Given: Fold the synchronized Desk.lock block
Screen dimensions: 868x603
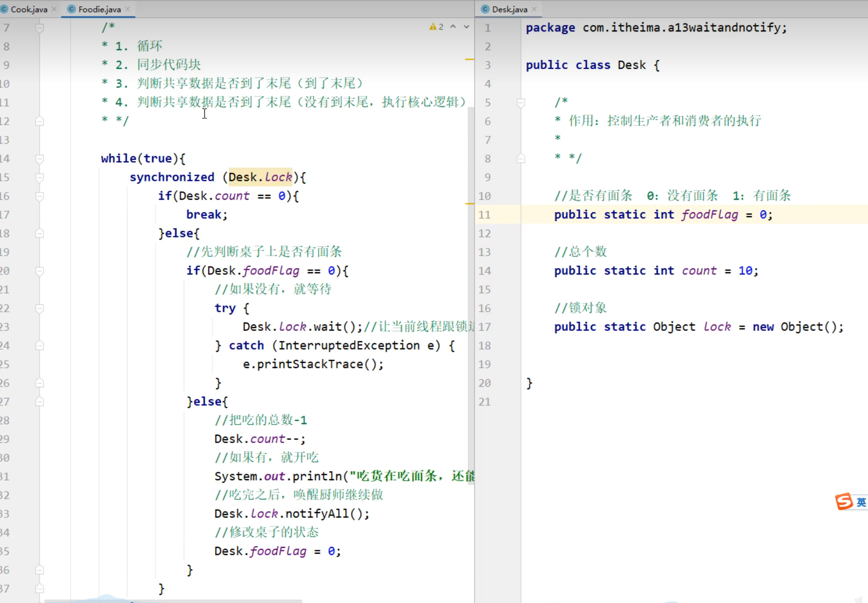Looking at the screenshot, I should [40, 177].
